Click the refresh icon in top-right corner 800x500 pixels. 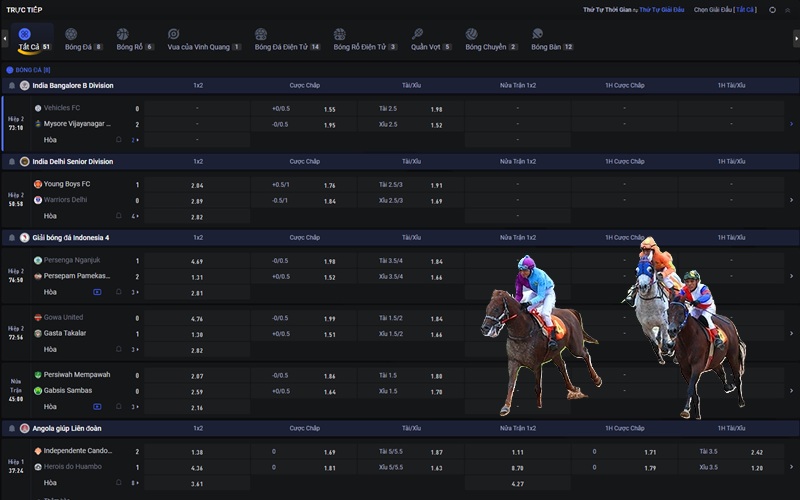[772, 9]
